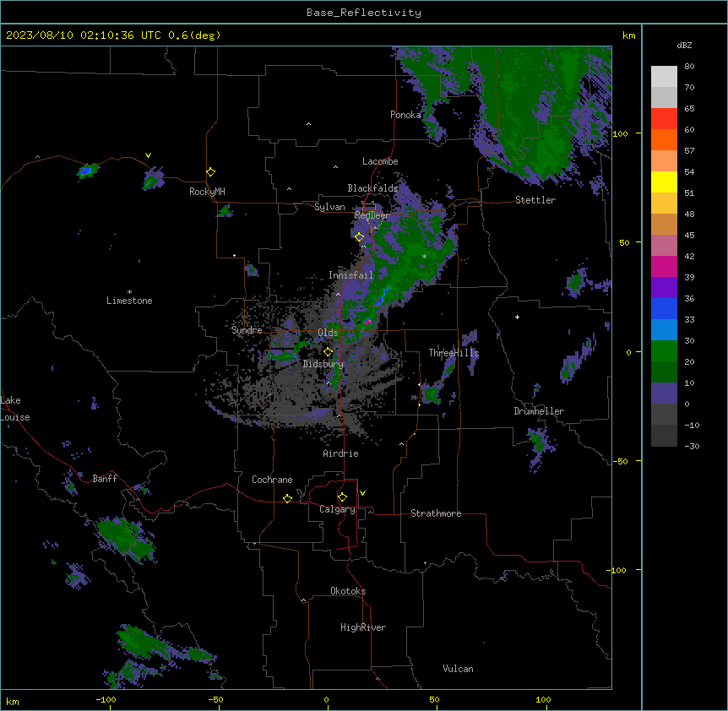Select the Olds label
728x711 pixels.
click(328, 333)
